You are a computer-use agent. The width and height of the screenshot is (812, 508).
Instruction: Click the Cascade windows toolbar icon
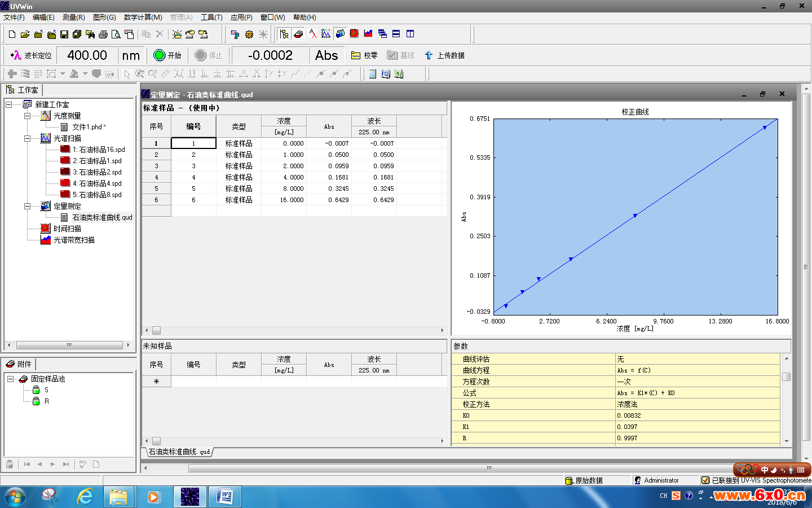(x=382, y=34)
